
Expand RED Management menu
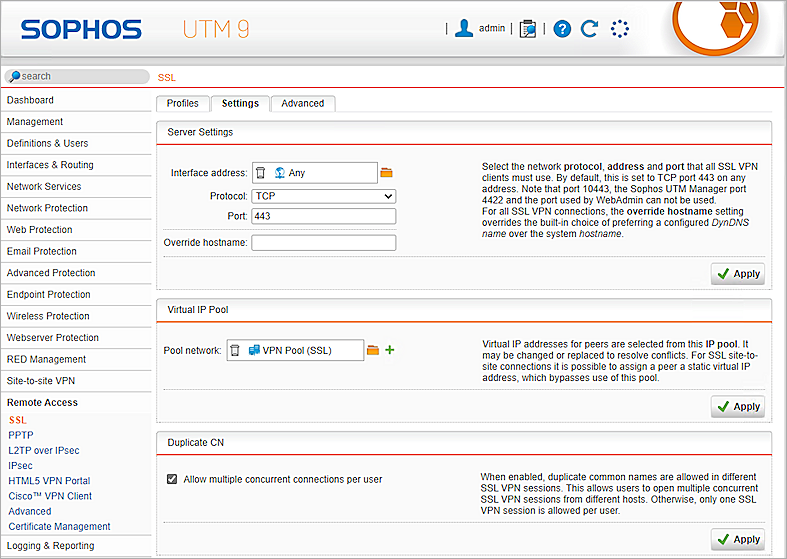(76, 359)
